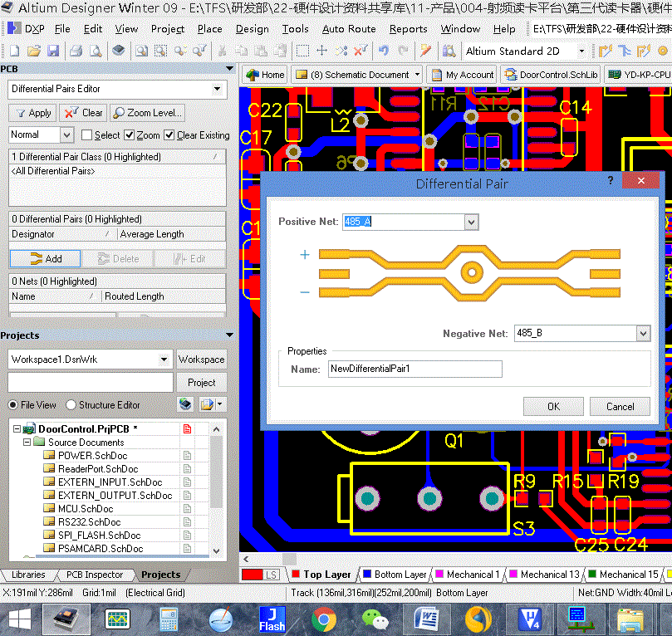Open the File menu

pos(62,29)
